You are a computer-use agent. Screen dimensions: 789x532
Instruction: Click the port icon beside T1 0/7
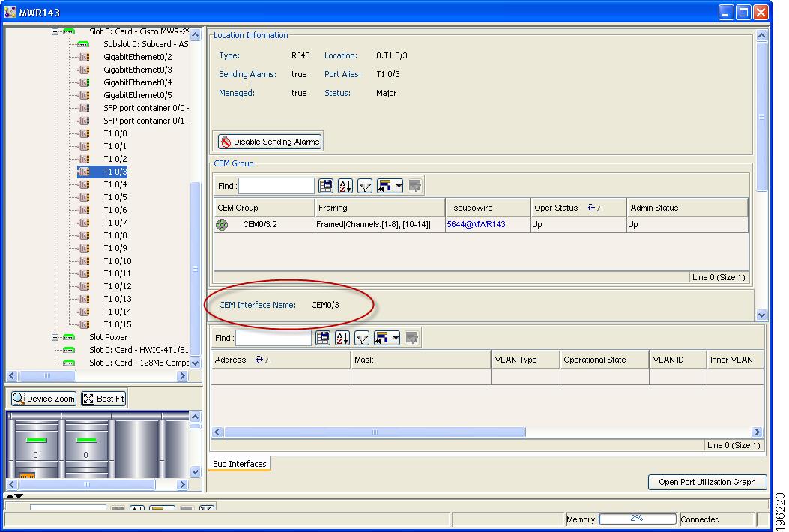[x=84, y=223]
